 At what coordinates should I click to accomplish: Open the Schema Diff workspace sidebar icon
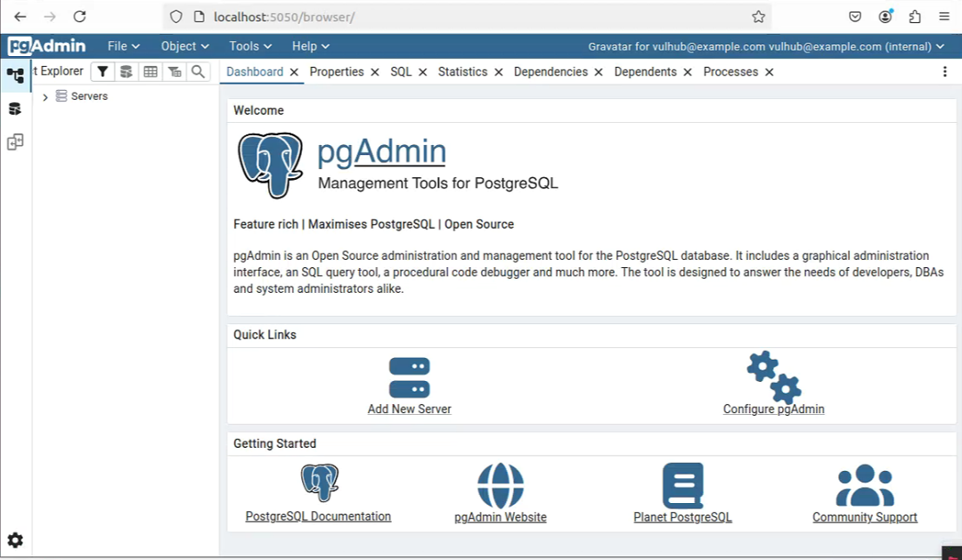pyautogui.click(x=15, y=142)
